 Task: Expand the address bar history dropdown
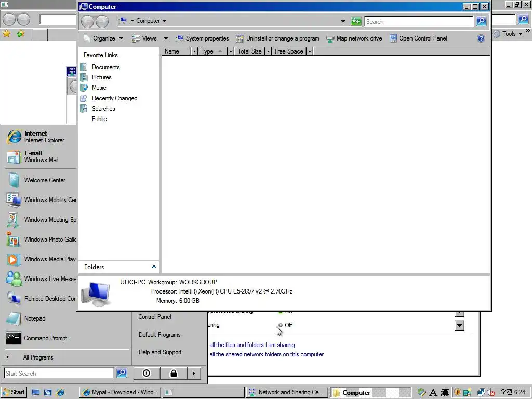pyautogui.click(x=343, y=21)
